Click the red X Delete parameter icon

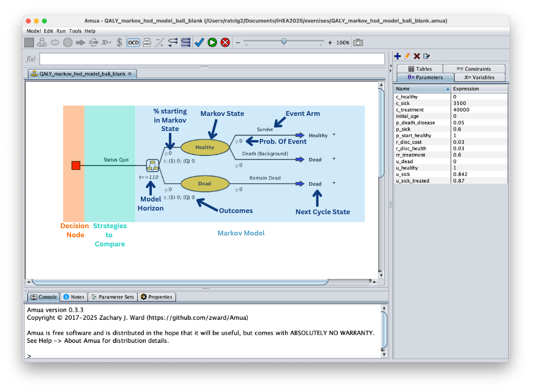417,56
